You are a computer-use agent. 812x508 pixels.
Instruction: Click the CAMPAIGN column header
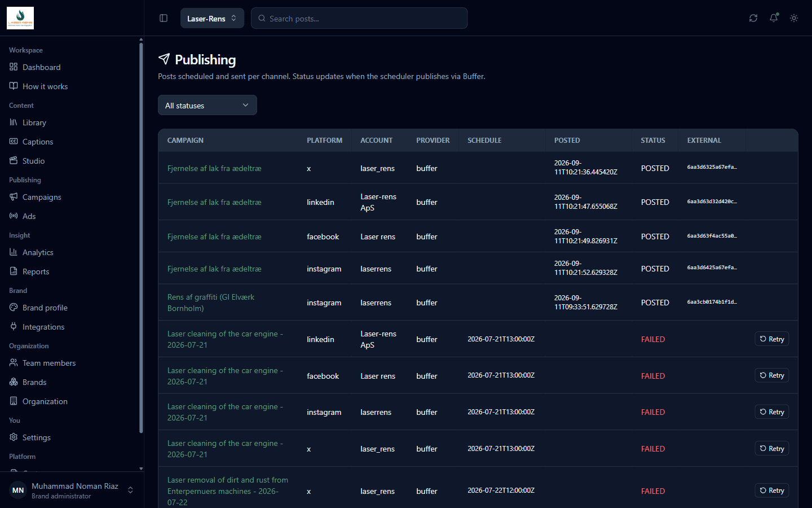pyautogui.click(x=186, y=141)
